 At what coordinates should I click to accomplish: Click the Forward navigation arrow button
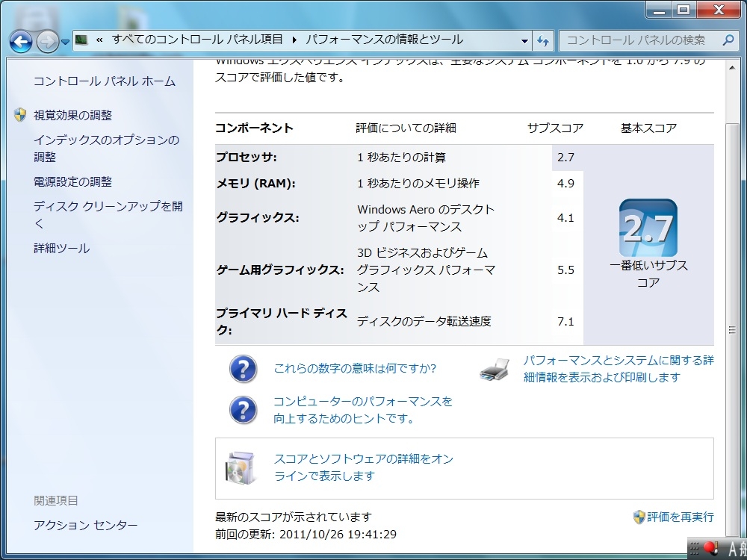47,42
